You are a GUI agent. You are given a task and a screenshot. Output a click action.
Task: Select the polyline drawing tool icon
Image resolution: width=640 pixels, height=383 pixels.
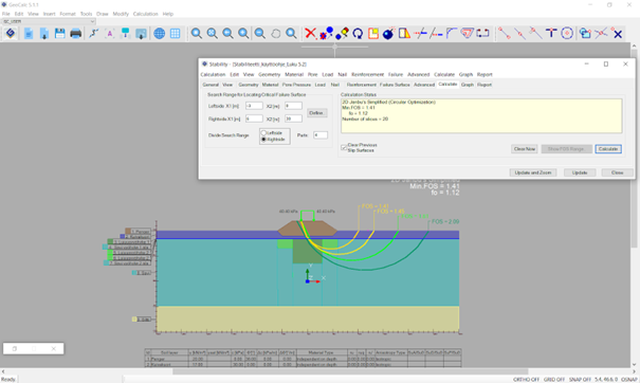point(94,33)
